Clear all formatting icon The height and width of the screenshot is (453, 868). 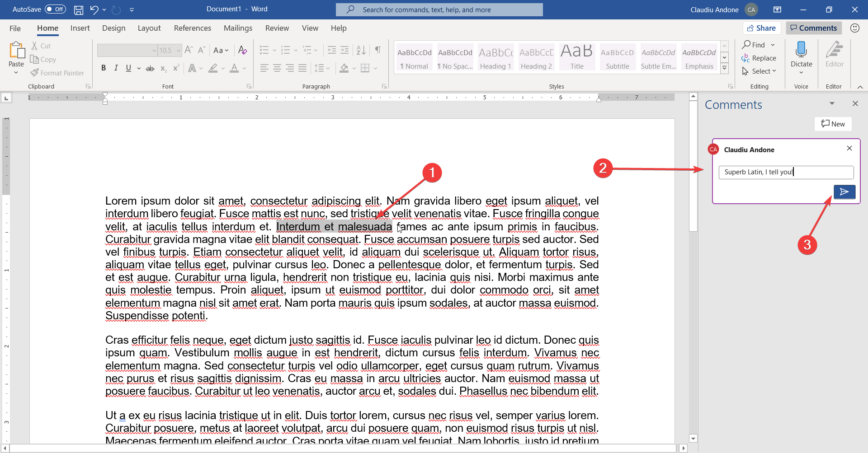pyautogui.click(x=243, y=50)
